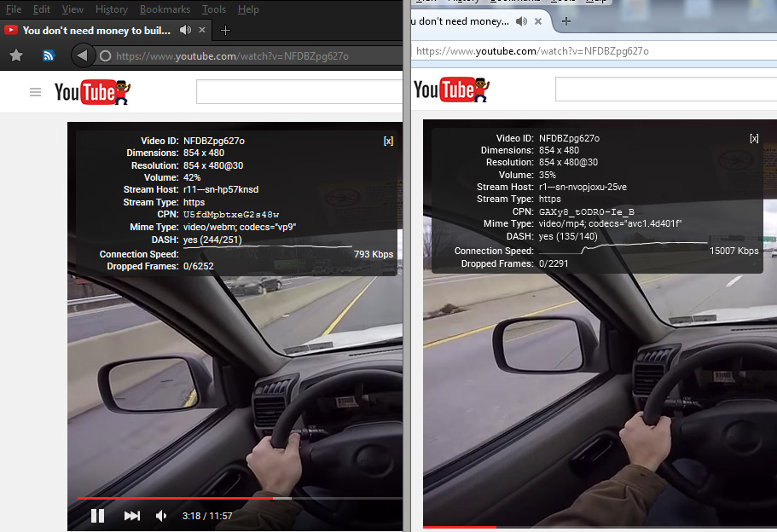Click the left browser's address bar URL
The image size is (777, 532).
tap(232, 56)
